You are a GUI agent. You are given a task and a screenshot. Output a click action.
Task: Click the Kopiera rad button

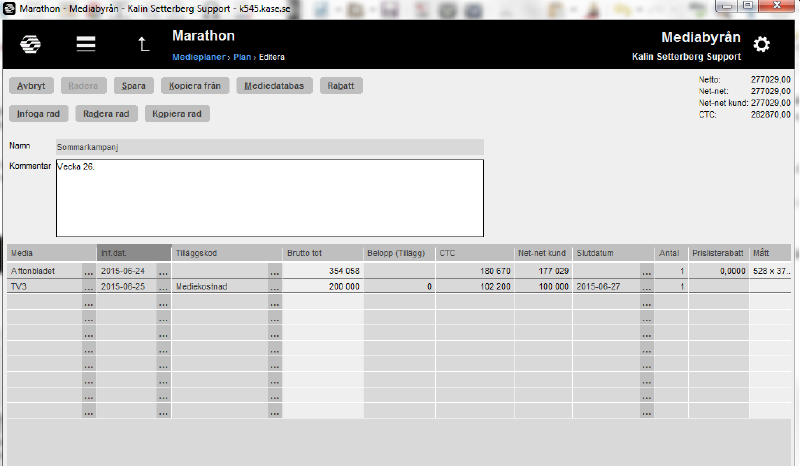177,114
